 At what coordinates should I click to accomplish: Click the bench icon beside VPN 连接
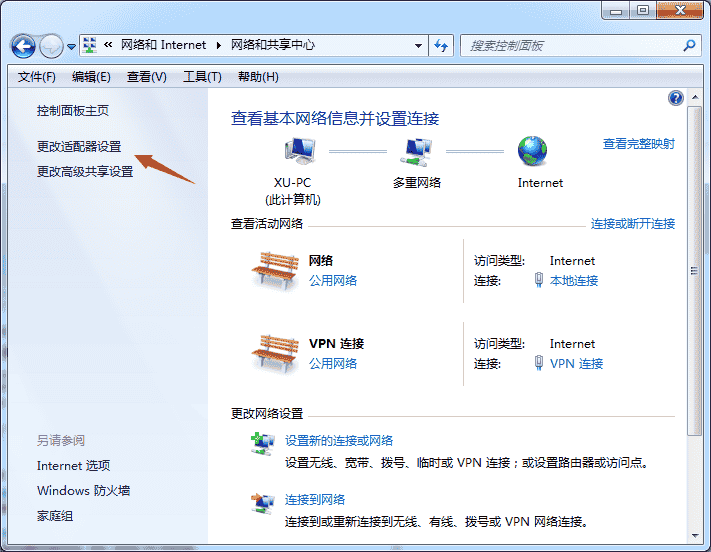pos(275,353)
